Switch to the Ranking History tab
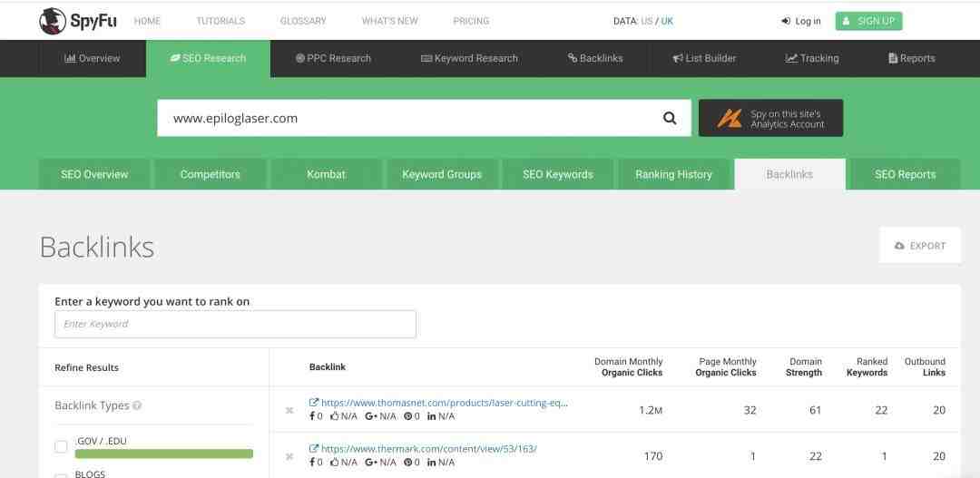980x478 pixels. click(x=673, y=174)
